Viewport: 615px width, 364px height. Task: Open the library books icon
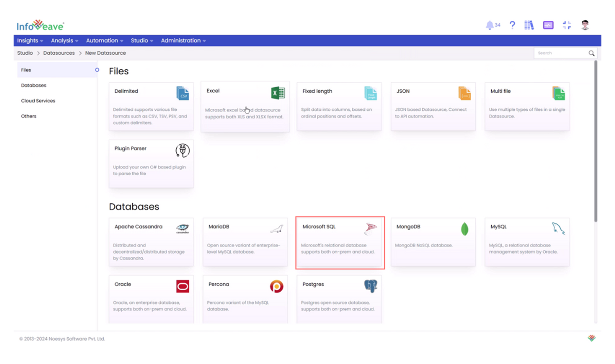coord(529,25)
